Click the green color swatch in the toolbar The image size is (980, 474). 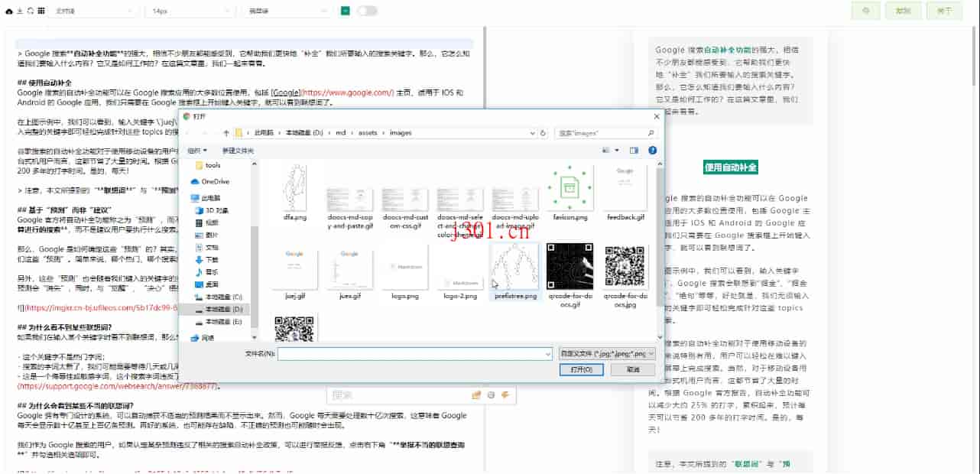pyautogui.click(x=346, y=11)
